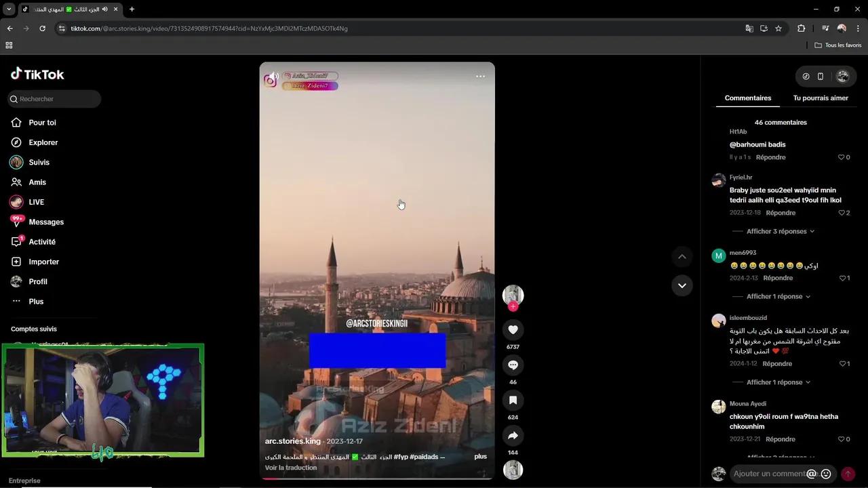The width and height of the screenshot is (868, 488).
Task: Open Tous les favoris folder
Action: (x=838, y=45)
